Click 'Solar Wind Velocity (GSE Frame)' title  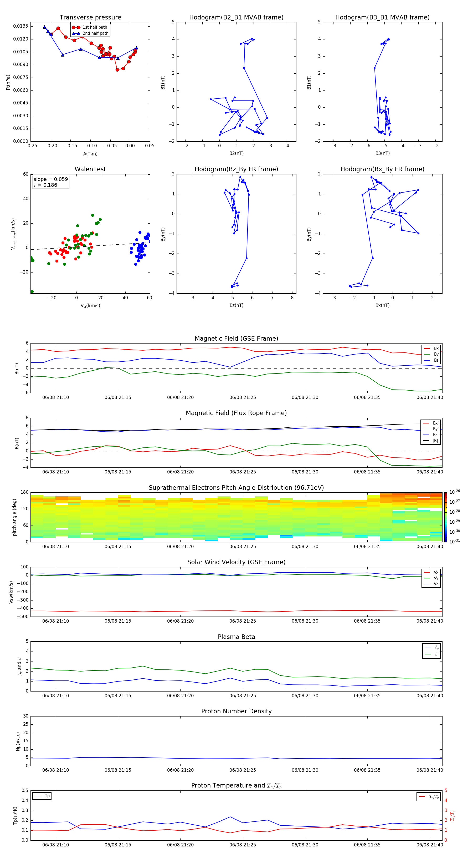pyautogui.click(x=236, y=562)
